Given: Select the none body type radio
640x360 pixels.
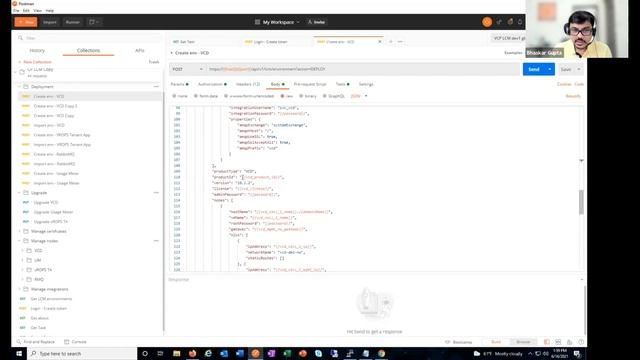Looking at the screenshot, I should point(174,96).
